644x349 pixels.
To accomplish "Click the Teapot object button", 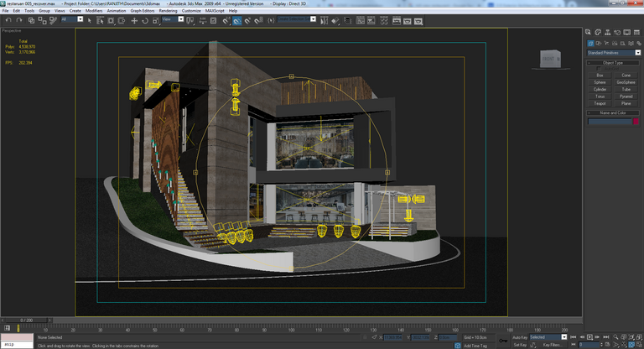I will tap(600, 103).
